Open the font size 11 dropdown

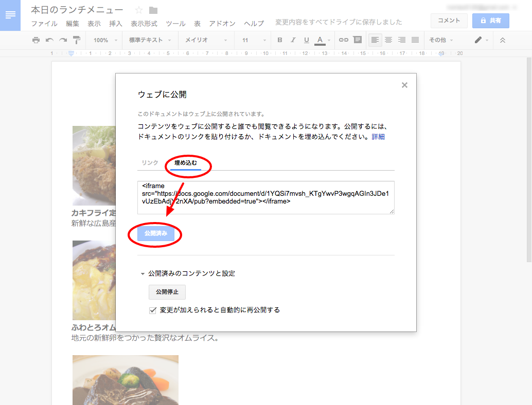[x=254, y=40]
